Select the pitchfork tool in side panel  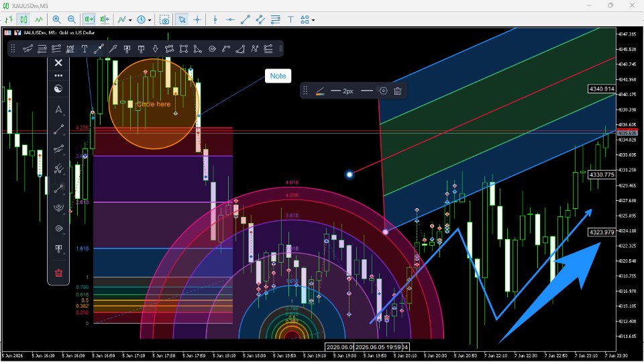coord(58,169)
